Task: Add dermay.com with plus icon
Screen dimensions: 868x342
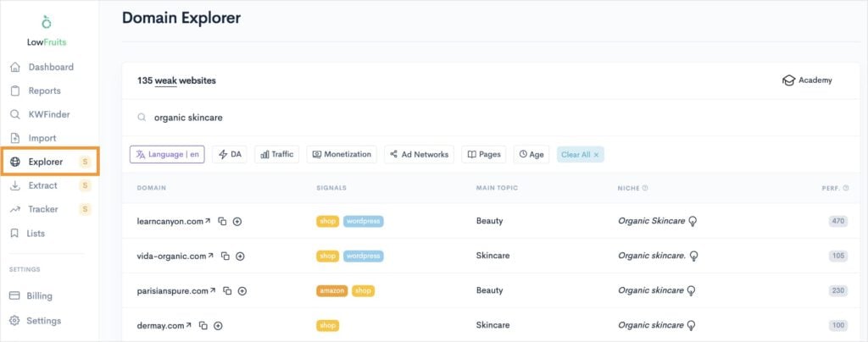Action: [x=218, y=326]
